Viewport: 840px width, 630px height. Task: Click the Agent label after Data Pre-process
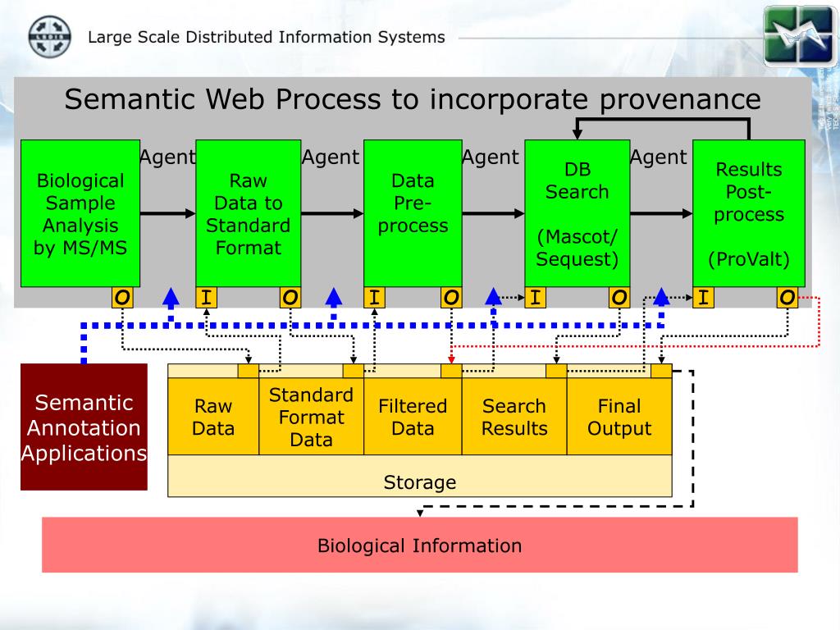coord(491,157)
